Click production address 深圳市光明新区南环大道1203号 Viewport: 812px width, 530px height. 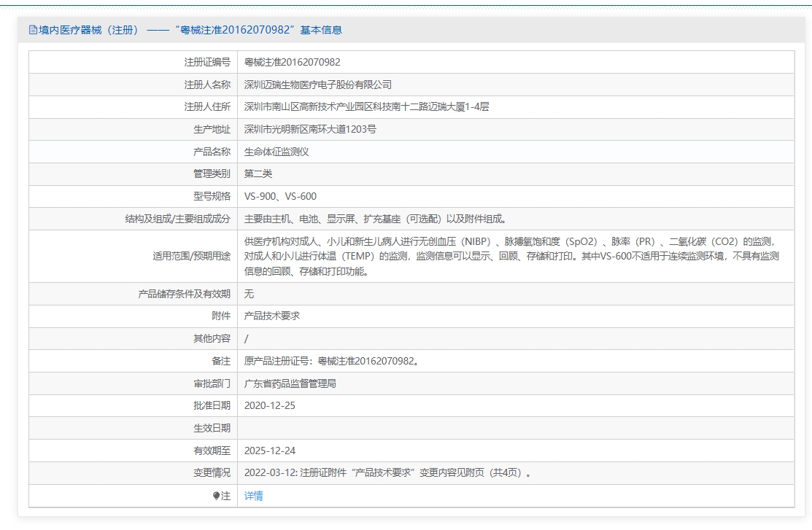tap(310, 129)
